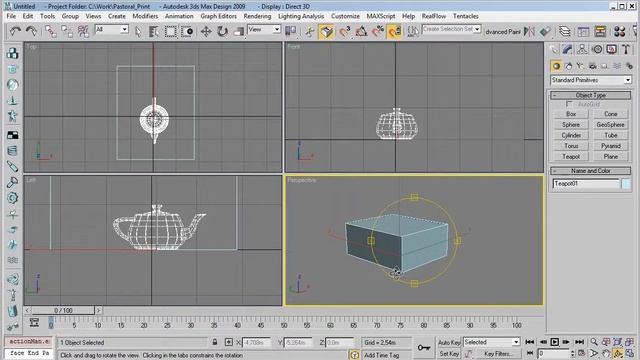Screen dimensions: 640x360
Task: Click the Torus primitive button
Action: (x=571, y=146)
